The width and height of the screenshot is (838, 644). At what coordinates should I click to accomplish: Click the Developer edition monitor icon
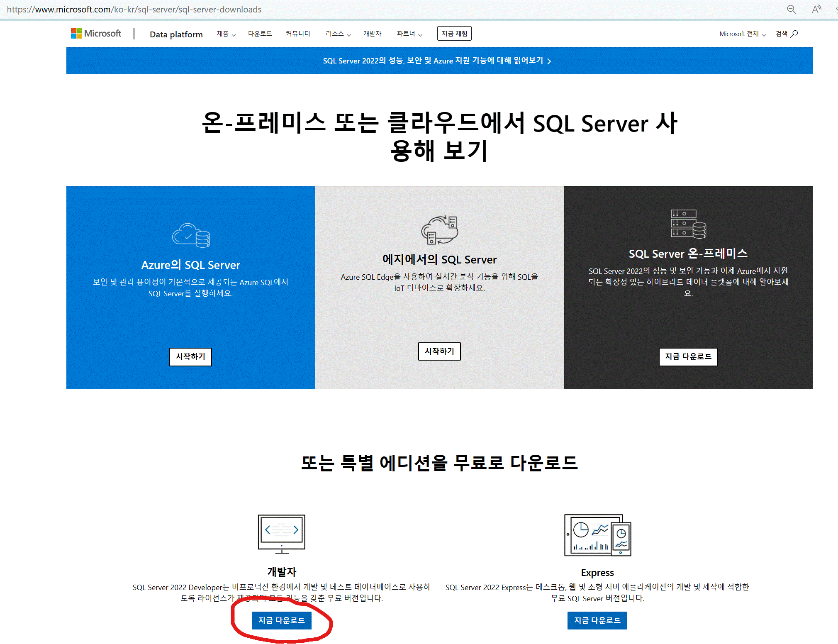coord(282,534)
